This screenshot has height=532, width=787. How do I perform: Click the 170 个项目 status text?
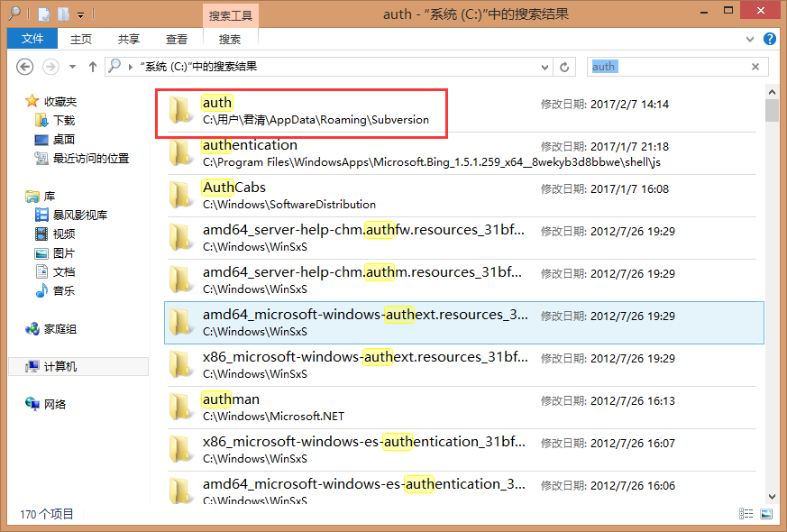click(46, 514)
